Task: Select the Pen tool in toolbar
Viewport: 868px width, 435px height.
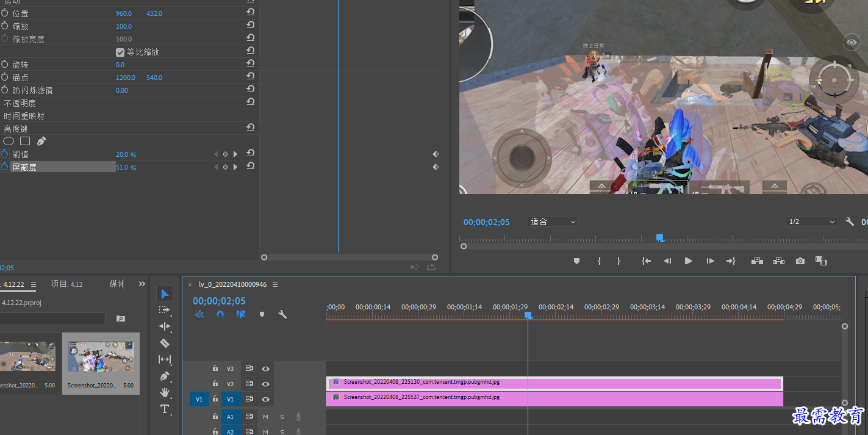Action: [165, 376]
